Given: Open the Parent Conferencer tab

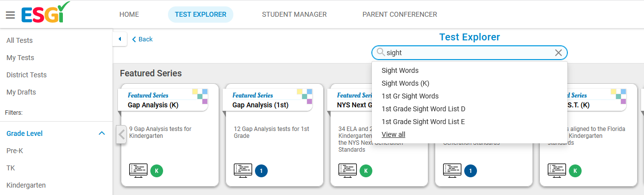Looking at the screenshot, I should pyautogui.click(x=400, y=14).
